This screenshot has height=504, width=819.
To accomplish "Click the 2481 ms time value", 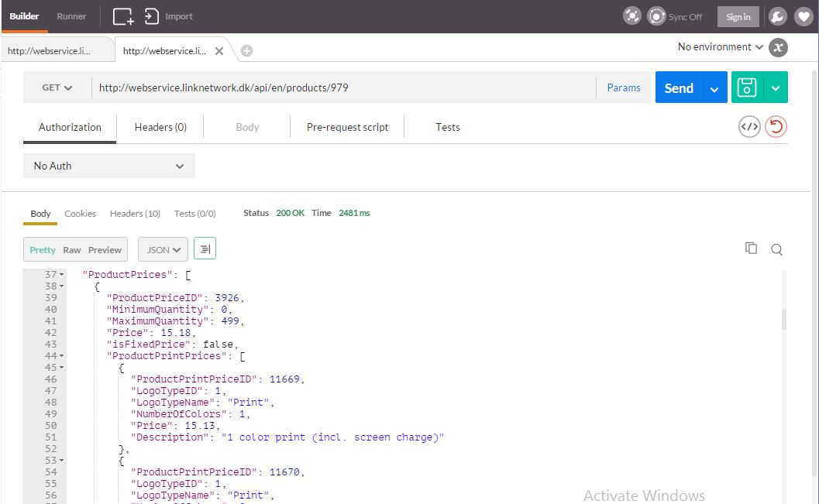I will (354, 214).
